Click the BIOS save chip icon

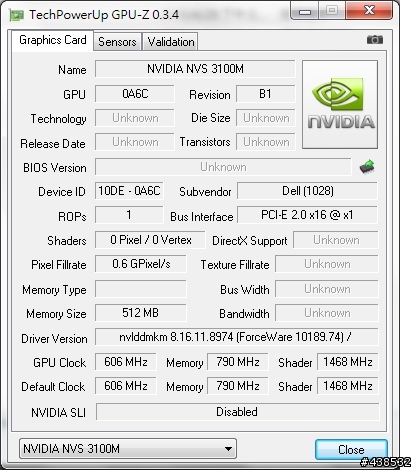367,166
